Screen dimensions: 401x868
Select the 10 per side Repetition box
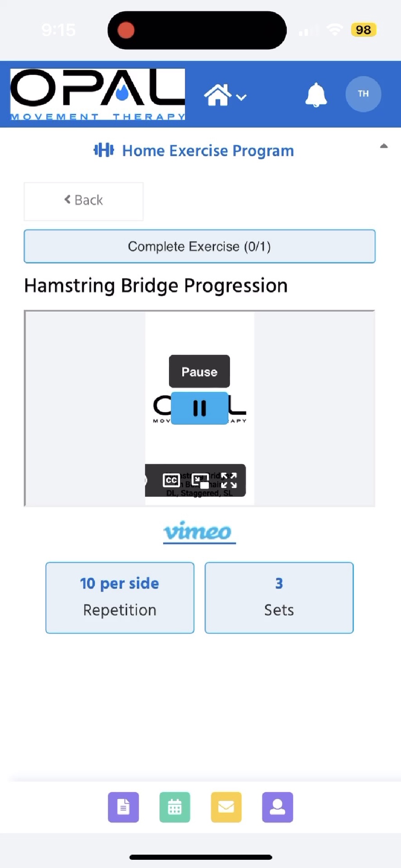coord(120,597)
